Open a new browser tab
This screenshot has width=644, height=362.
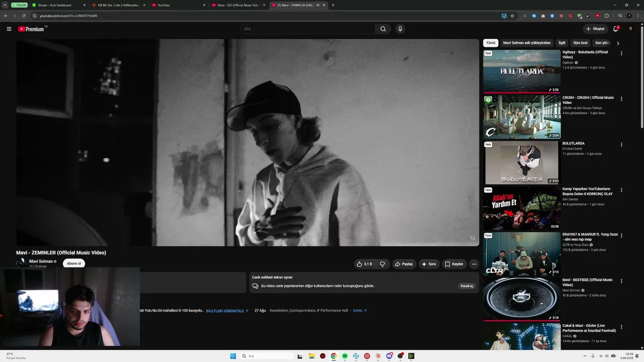333,5
